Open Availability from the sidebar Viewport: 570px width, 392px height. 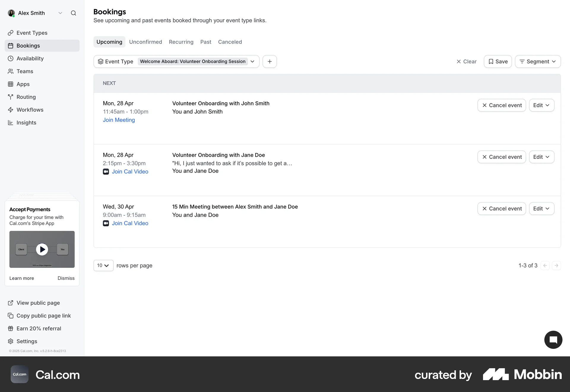(30, 59)
